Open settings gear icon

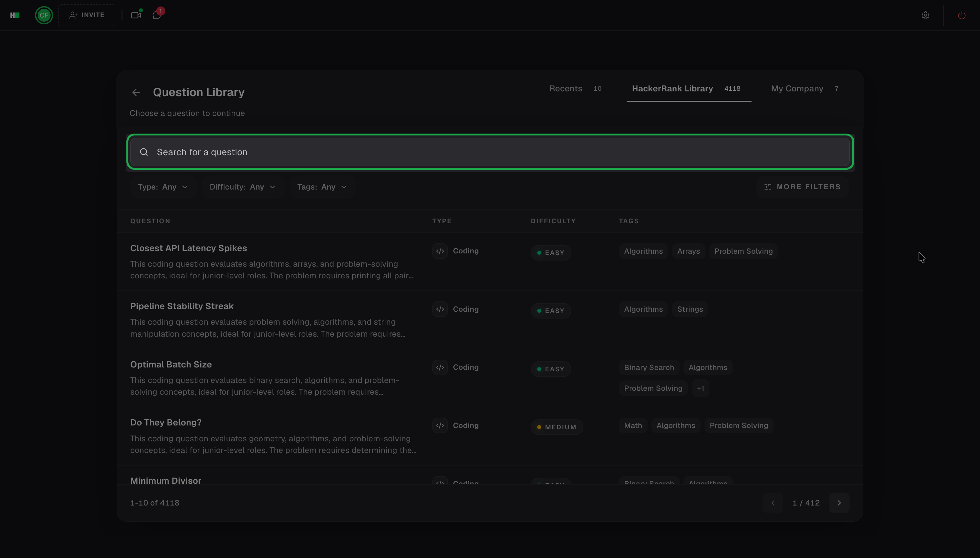(x=925, y=15)
